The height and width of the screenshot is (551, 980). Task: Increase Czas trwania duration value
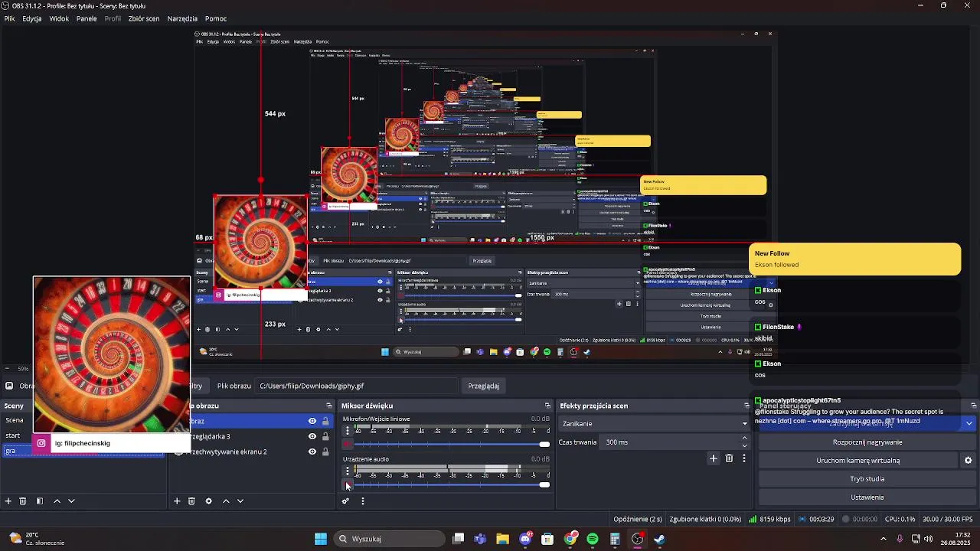(744, 439)
